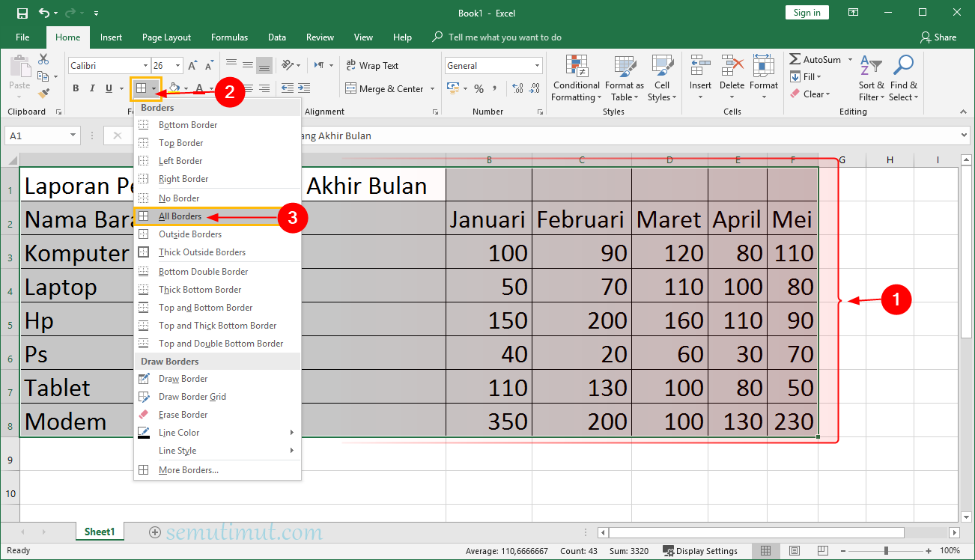
Task: Switch to the Formulas tab
Action: click(229, 37)
